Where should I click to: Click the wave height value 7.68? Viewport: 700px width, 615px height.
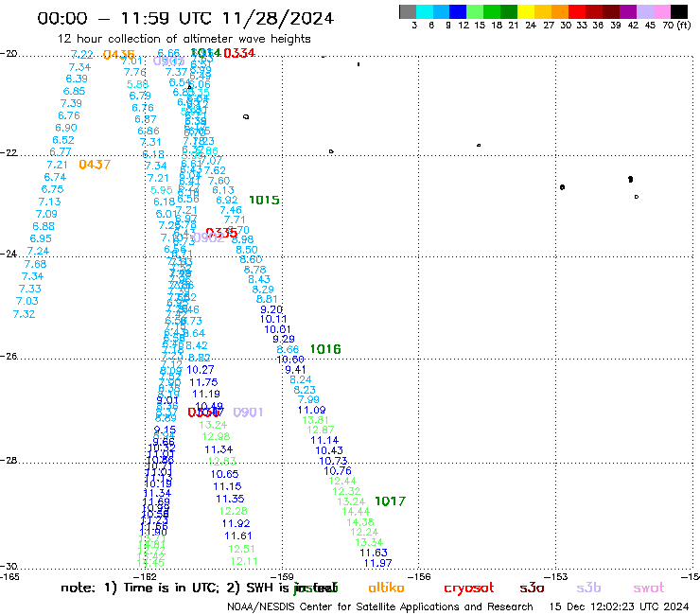pyautogui.click(x=35, y=264)
